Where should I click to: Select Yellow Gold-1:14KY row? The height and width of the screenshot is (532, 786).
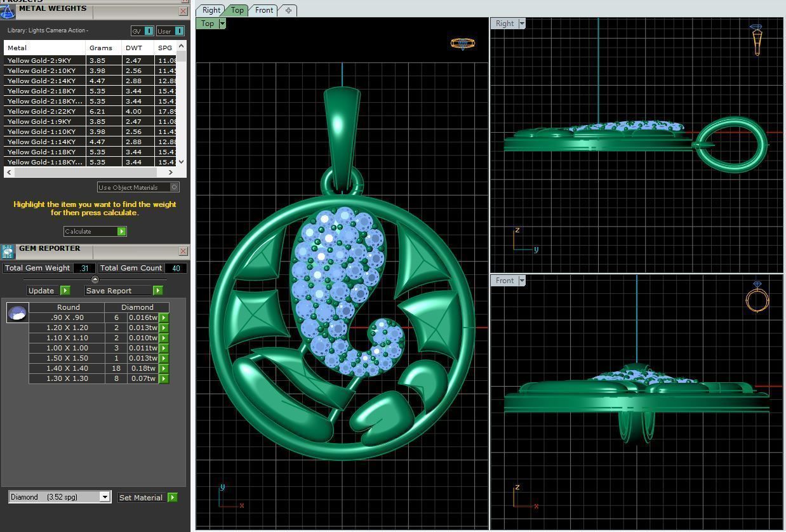tap(90, 142)
